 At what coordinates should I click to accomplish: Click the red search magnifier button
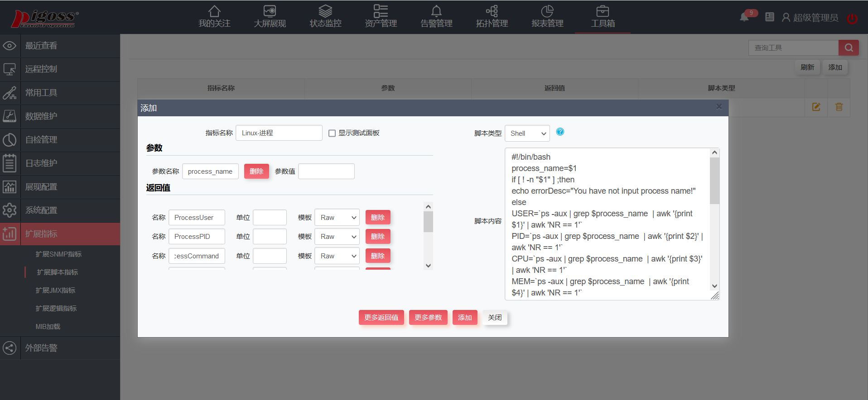(x=849, y=48)
